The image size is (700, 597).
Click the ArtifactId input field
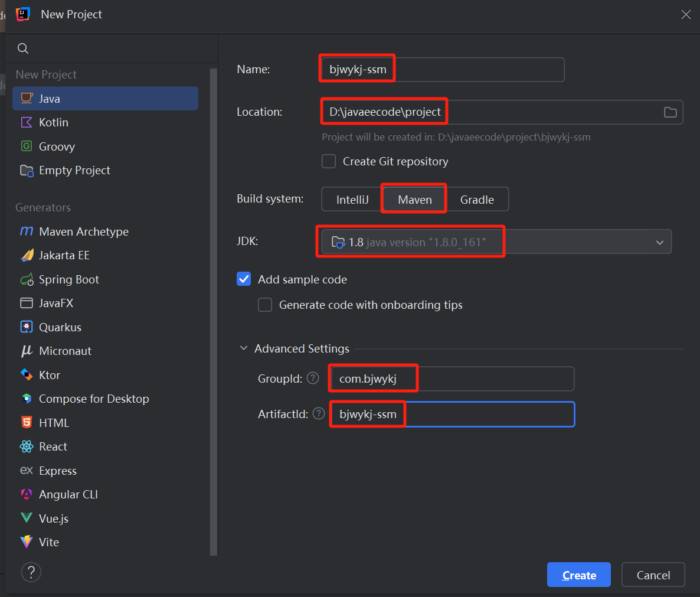(x=452, y=415)
